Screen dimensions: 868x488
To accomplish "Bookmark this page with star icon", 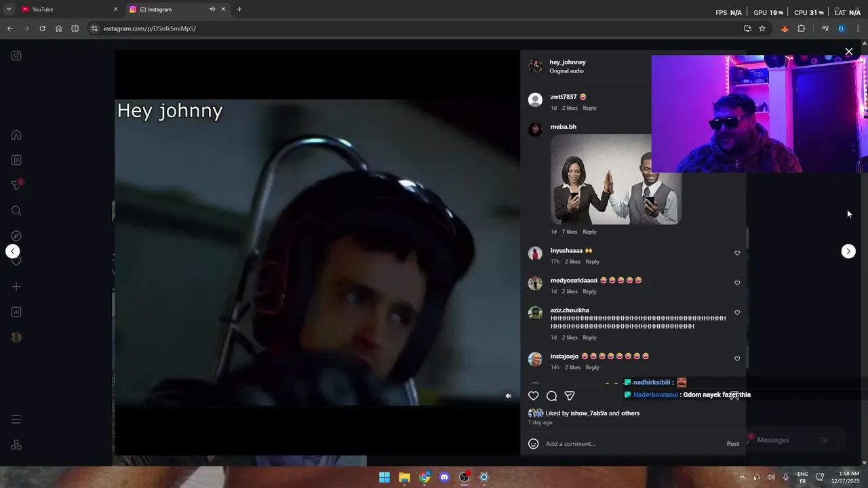I will click(762, 28).
